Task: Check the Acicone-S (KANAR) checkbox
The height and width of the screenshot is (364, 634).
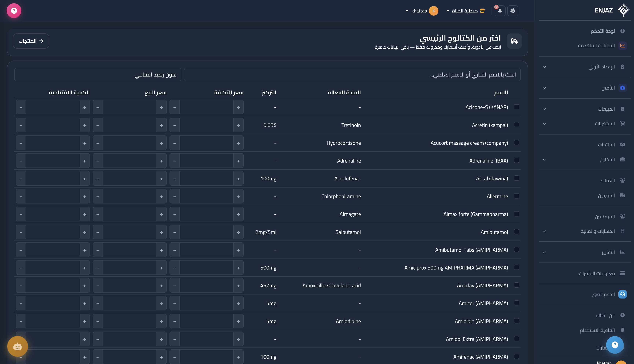Action: pyautogui.click(x=517, y=107)
